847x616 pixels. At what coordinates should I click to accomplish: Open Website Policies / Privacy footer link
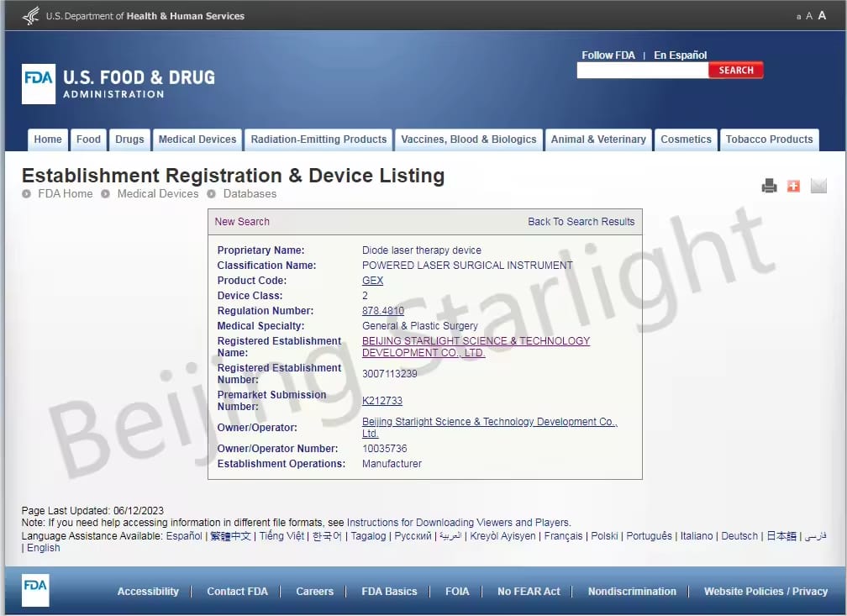pyautogui.click(x=766, y=592)
